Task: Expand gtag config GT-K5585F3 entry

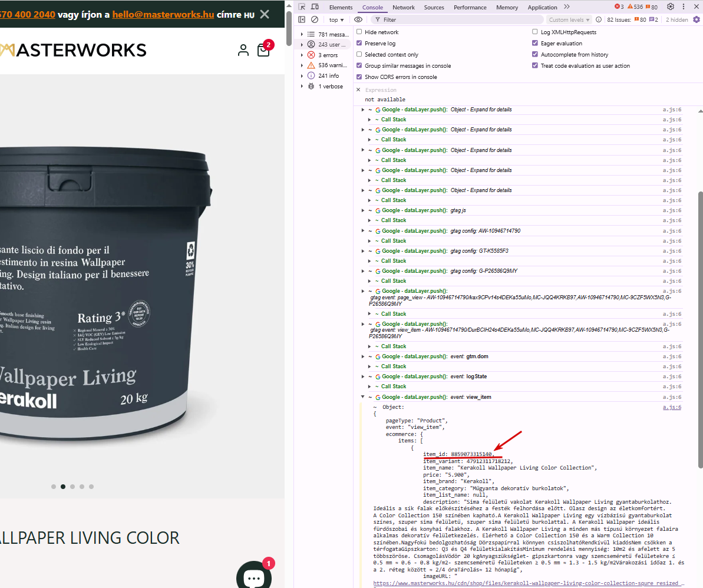Action: tap(363, 251)
